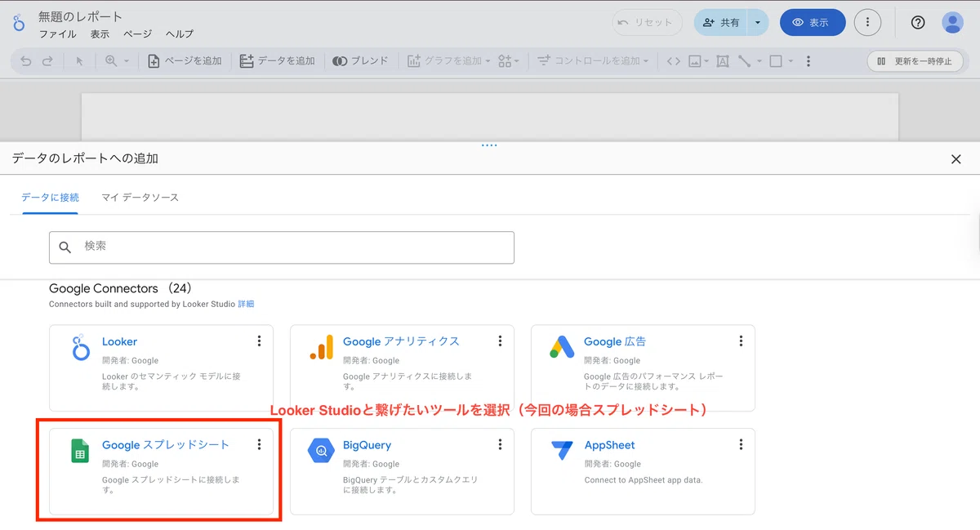Image resolution: width=980 pixels, height=530 pixels.
Task: Open コントロールを追加 dropdown
Action: click(x=592, y=61)
